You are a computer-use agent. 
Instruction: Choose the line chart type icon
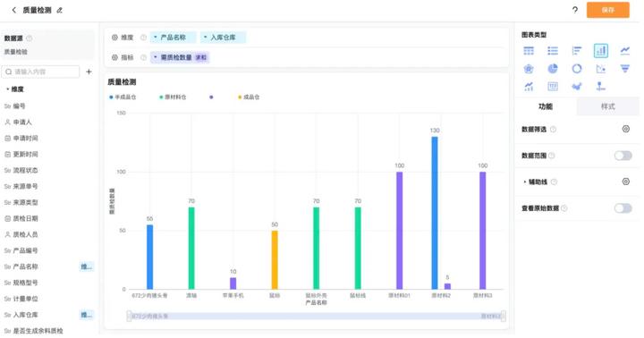(x=624, y=51)
